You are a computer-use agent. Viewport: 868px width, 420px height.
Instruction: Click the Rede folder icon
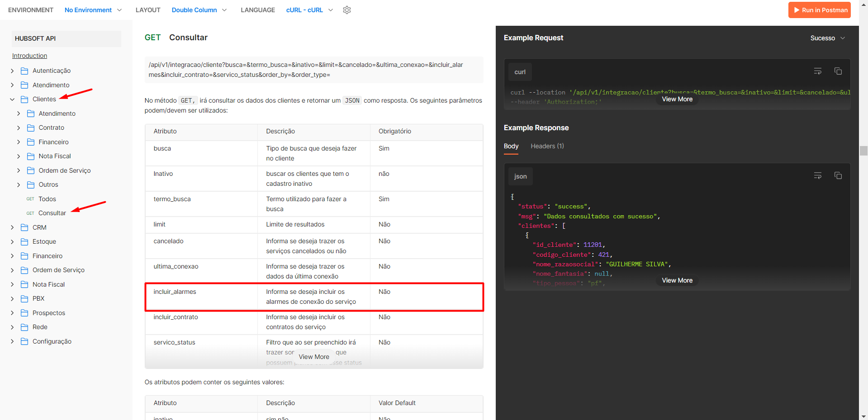point(24,327)
